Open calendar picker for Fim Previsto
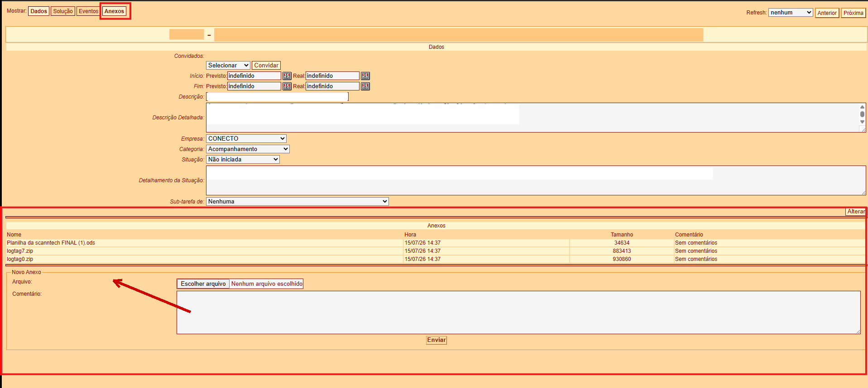This screenshot has width=868, height=388. pyautogui.click(x=287, y=86)
